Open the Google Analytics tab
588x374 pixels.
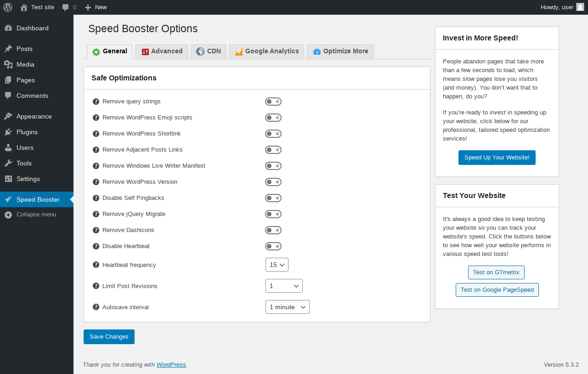[x=266, y=51]
